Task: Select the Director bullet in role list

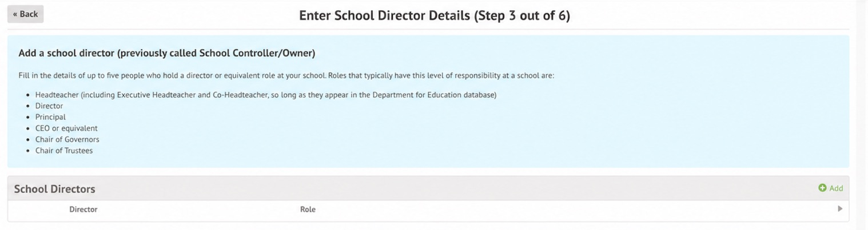Action: point(49,106)
